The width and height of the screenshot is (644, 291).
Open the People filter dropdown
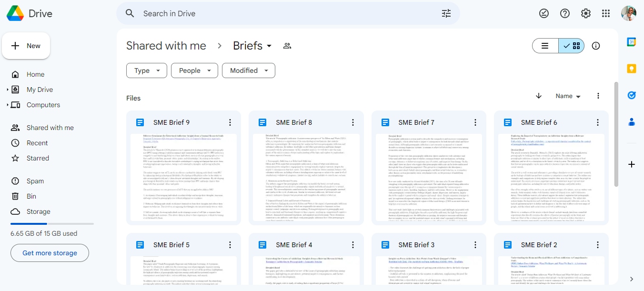coord(194,70)
